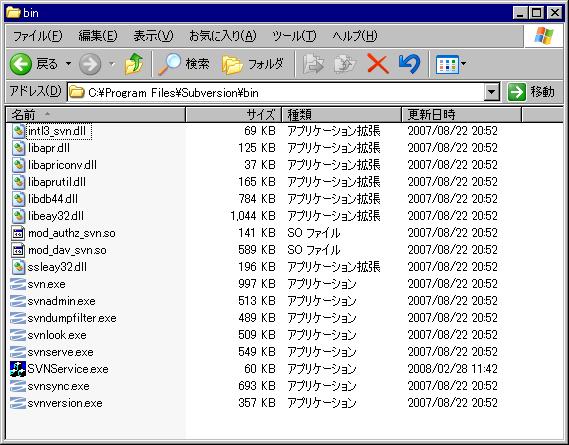Expand the address bar dropdown arrow

[492, 92]
